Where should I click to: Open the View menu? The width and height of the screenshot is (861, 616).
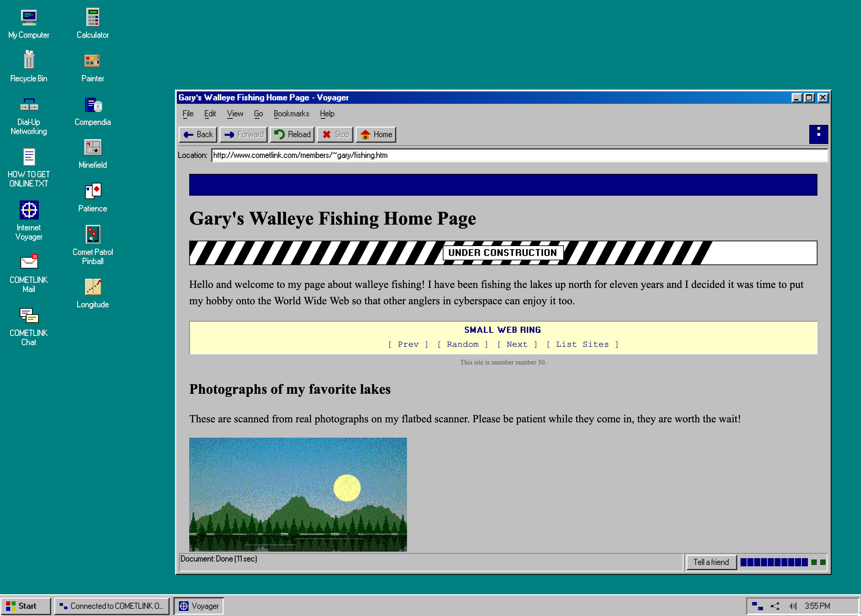click(235, 114)
